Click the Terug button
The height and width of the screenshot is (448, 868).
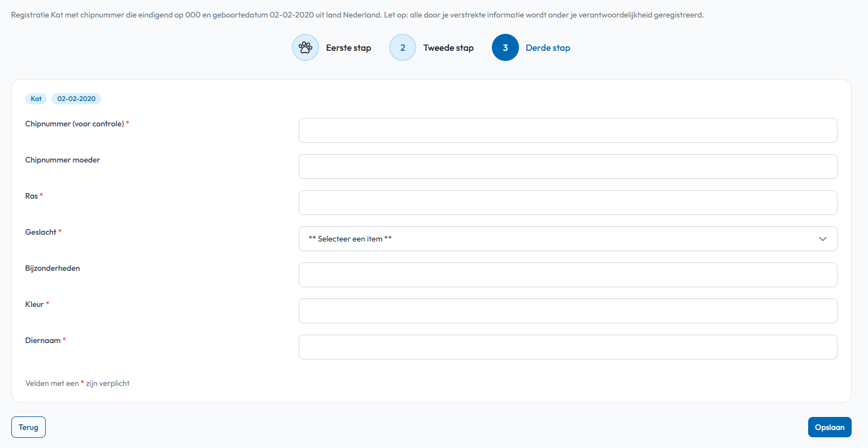pos(28,427)
